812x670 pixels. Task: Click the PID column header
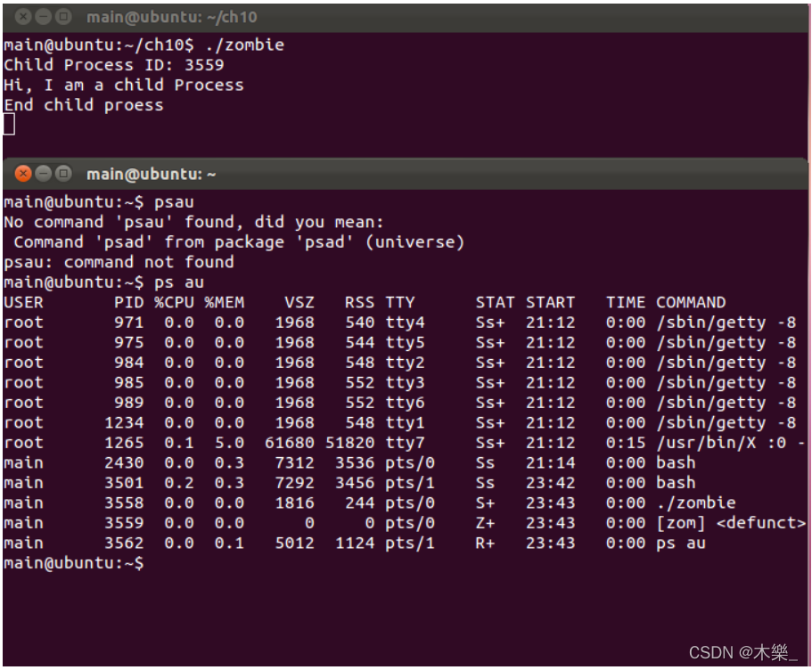pyautogui.click(x=128, y=302)
